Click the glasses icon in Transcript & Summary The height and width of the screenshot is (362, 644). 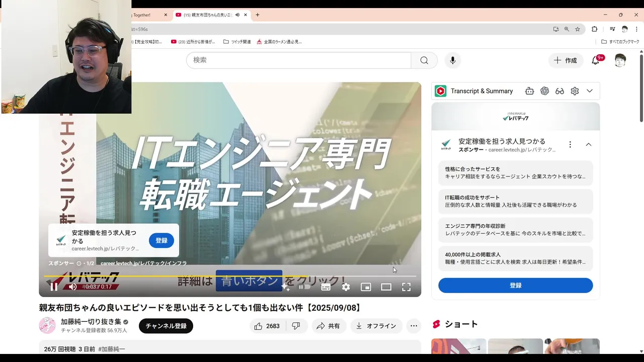(559, 91)
